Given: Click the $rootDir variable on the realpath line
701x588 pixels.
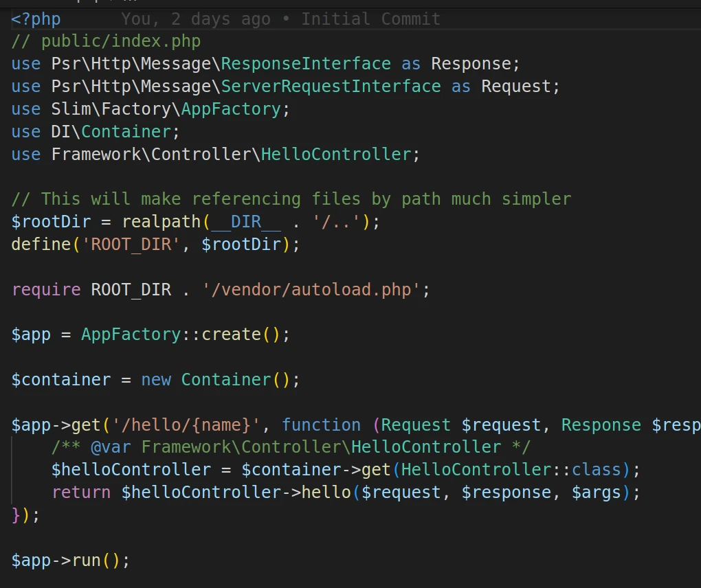Looking at the screenshot, I should tap(51, 222).
